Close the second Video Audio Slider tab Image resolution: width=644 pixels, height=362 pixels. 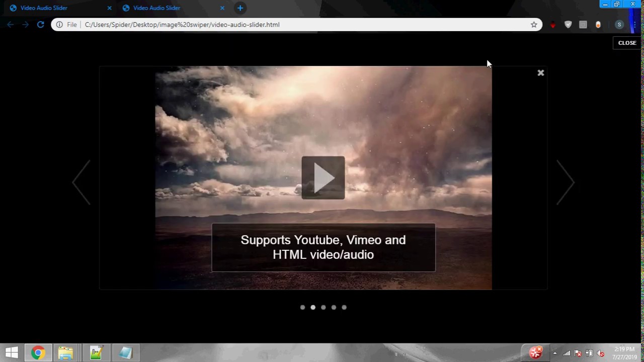pos(222,8)
